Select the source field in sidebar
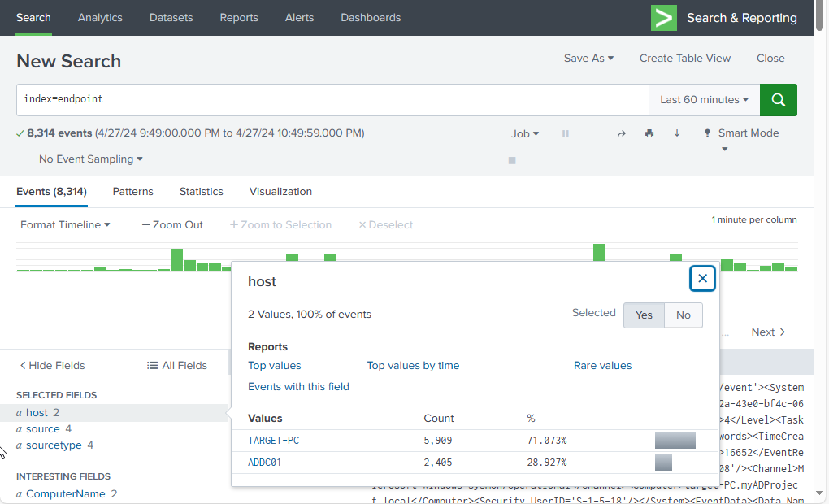This screenshot has width=829, height=504. 43,429
